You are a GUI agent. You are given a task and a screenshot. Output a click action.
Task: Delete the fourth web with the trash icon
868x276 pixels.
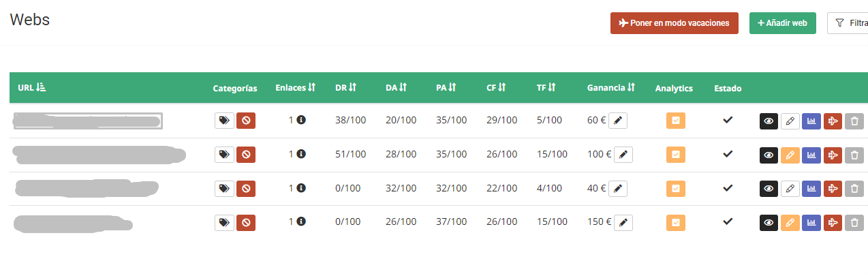854,222
